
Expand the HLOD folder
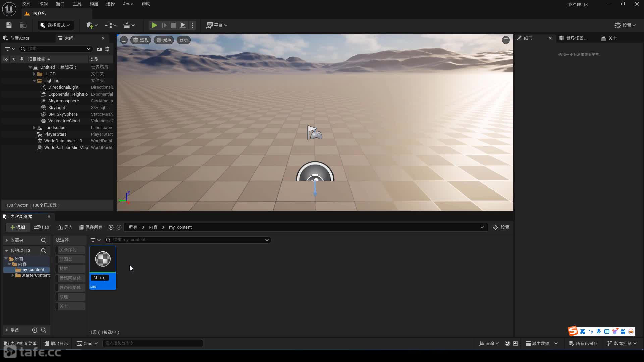[34, 74]
